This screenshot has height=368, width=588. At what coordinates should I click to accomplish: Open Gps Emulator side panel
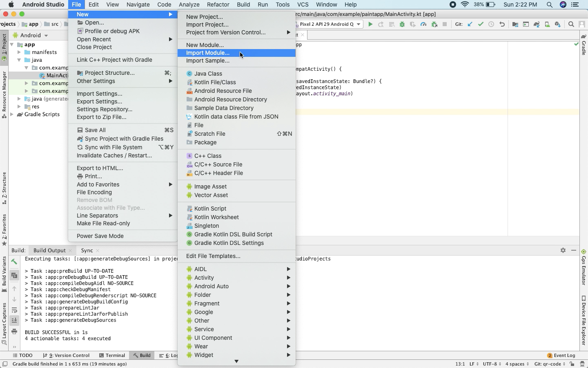click(x=584, y=267)
